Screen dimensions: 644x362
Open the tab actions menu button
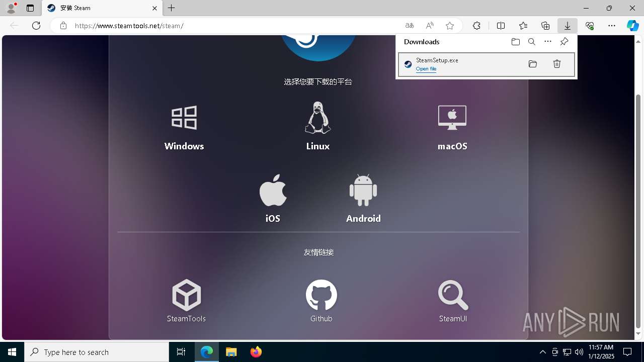pyautogui.click(x=30, y=8)
